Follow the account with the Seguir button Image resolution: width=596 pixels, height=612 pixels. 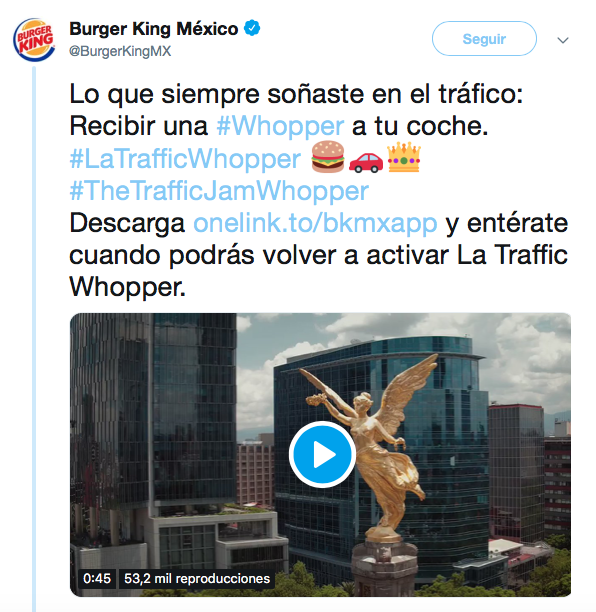point(484,39)
